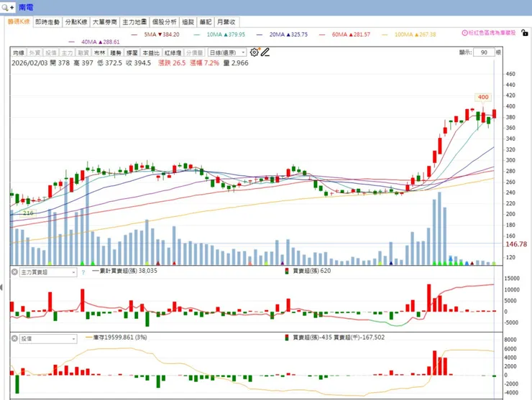
Task: Click the 20MA 325.75 legend
Action: click(x=283, y=34)
